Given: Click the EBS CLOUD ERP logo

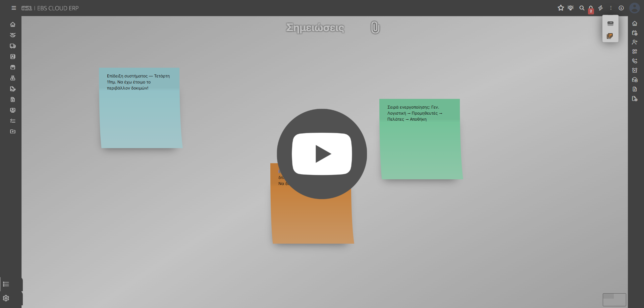Looking at the screenshot, I should tap(50, 8).
